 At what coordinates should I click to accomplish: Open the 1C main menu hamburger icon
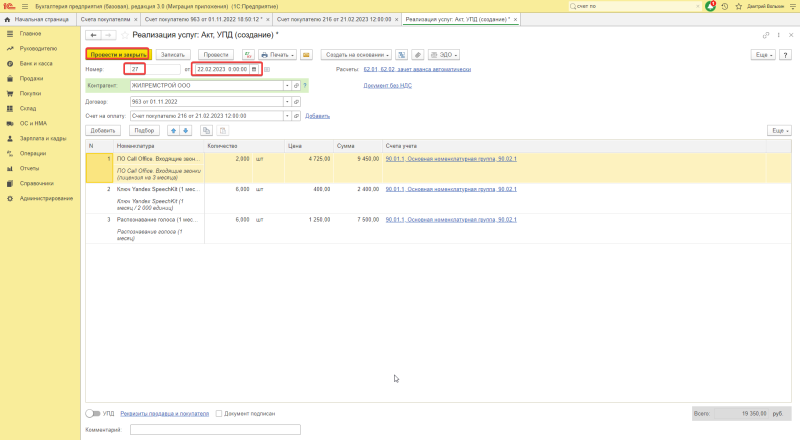click(25, 6)
